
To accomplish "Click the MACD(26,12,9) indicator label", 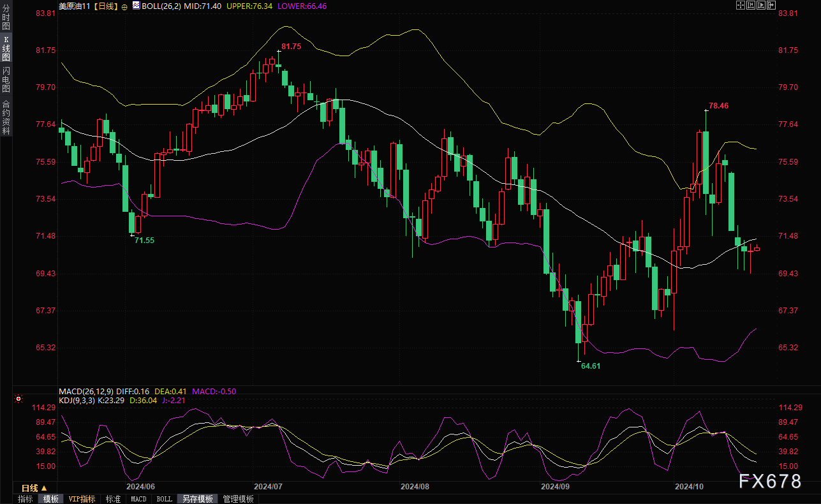I will [x=86, y=391].
